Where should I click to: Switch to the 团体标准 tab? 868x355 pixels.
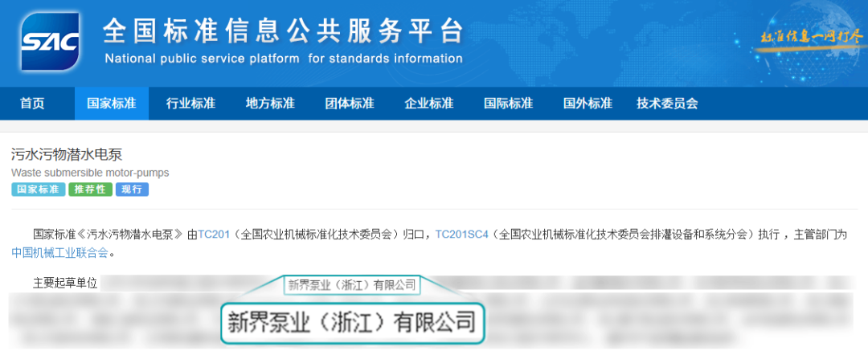(350, 104)
